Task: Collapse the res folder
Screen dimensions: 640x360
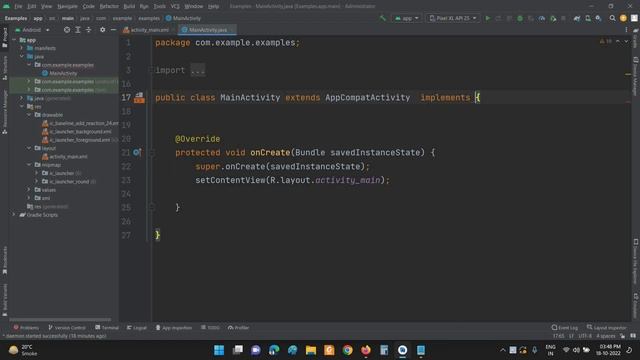Action: click(22, 107)
